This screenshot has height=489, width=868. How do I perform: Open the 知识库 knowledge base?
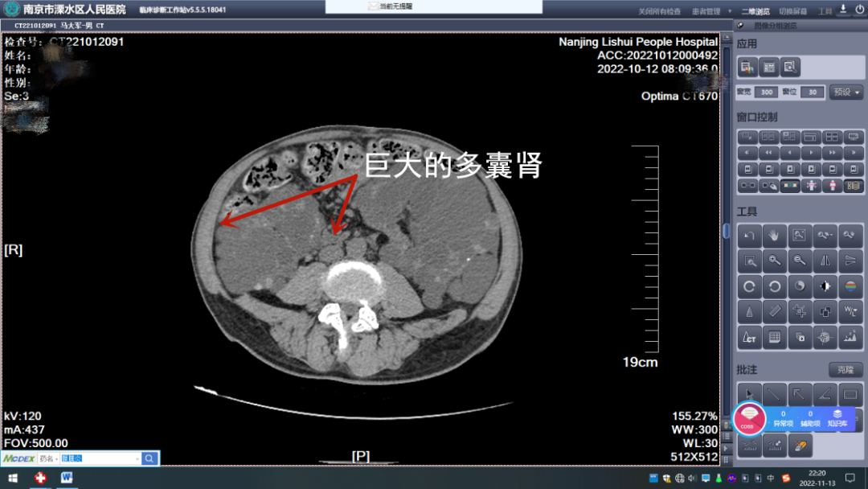pos(837,419)
